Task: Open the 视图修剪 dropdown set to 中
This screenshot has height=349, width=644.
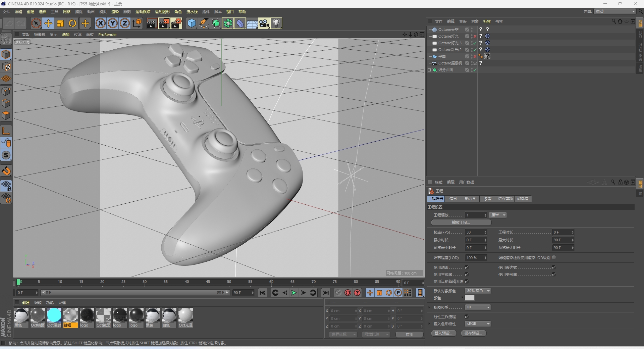Action: point(478,307)
